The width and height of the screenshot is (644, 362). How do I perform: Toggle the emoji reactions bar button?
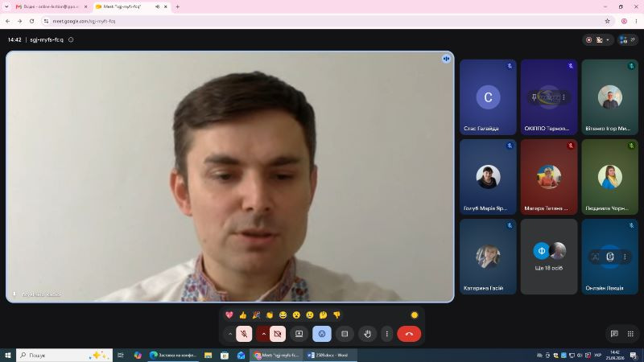(322, 334)
